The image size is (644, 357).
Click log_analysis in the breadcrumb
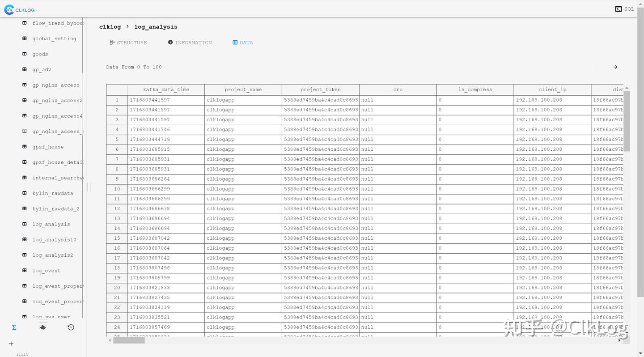pyautogui.click(x=156, y=27)
